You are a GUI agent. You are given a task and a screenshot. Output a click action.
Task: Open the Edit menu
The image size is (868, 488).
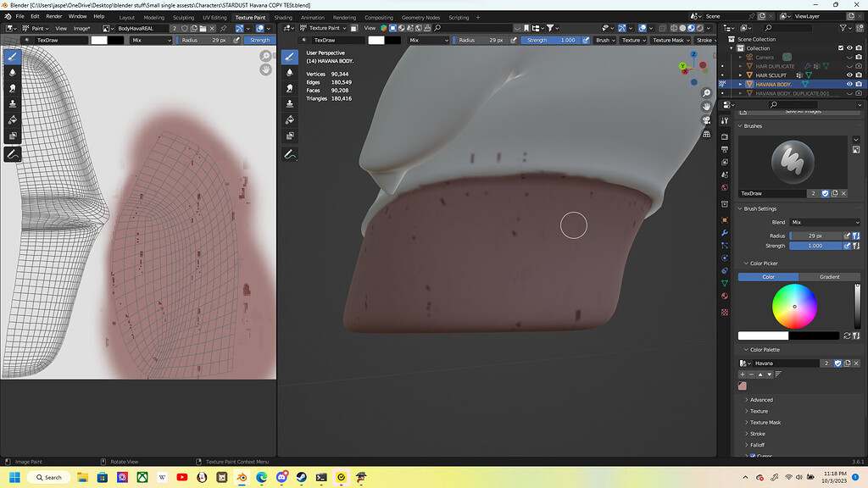[34, 15]
